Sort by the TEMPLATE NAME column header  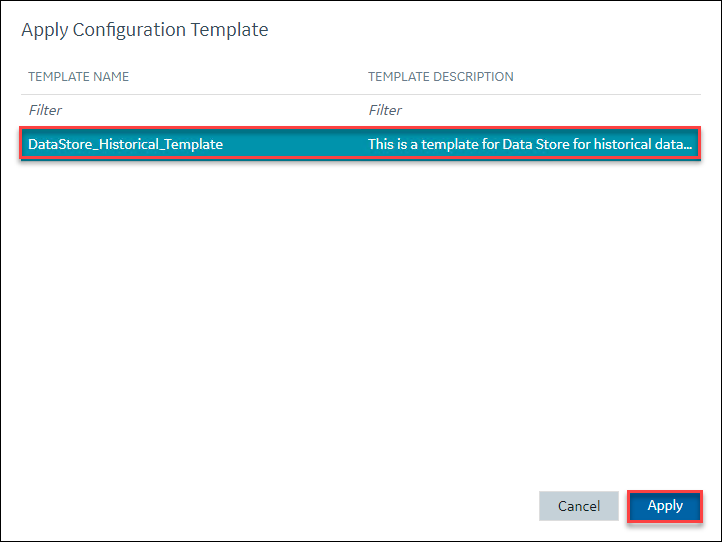(x=78, y=76)
